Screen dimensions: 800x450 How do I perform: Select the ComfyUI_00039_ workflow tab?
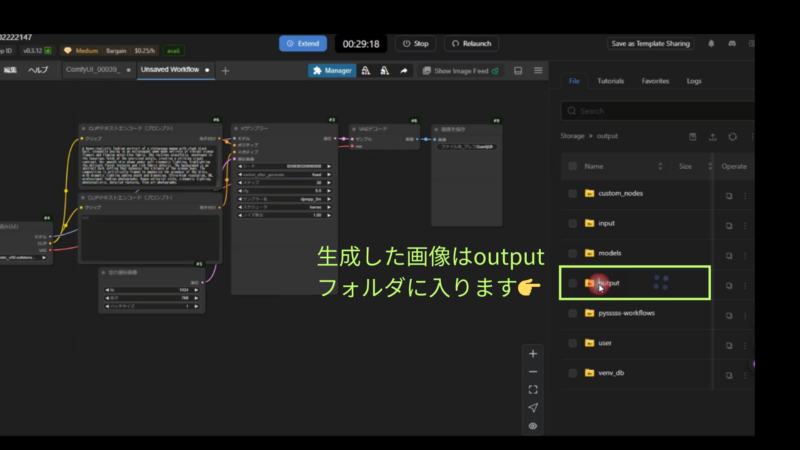[98, 70]
